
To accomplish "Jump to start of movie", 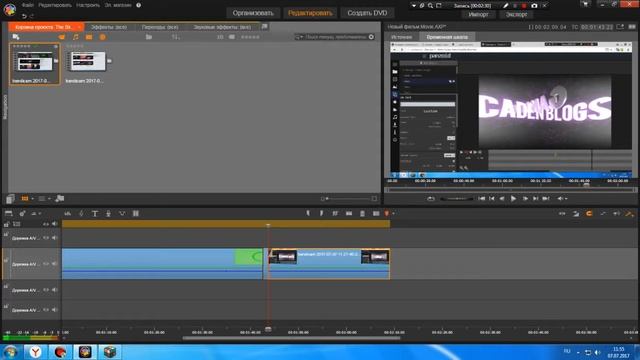I will point(482,199).
